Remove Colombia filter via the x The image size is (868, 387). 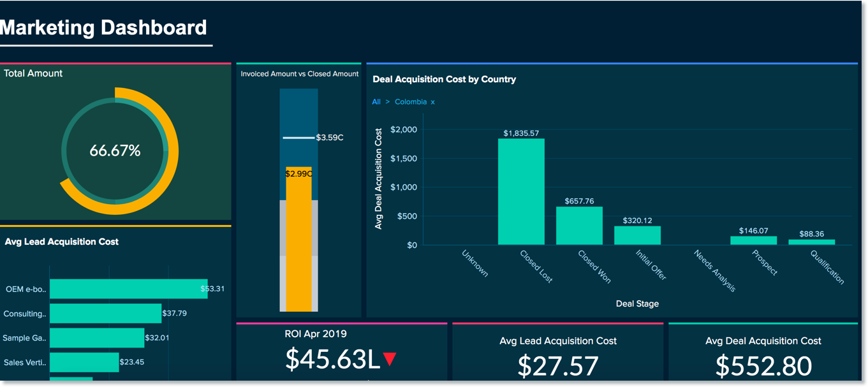click(x=432, y=102)
